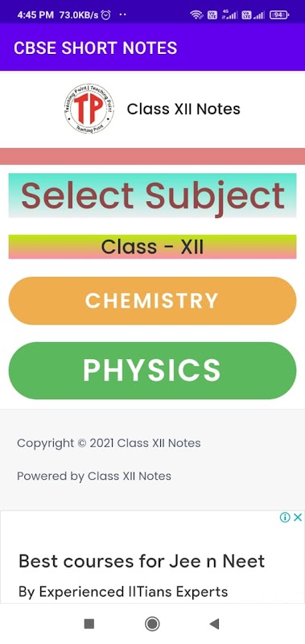
Task: Tap Powered by Class XII Notes footer
Action: click(x=94, y=476)
